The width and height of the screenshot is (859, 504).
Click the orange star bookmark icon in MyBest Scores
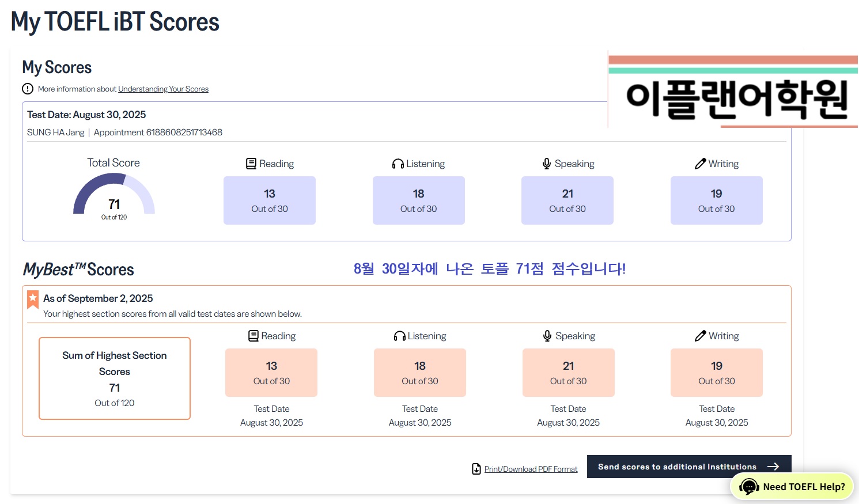pyautogui.click(x=33, y=299)
